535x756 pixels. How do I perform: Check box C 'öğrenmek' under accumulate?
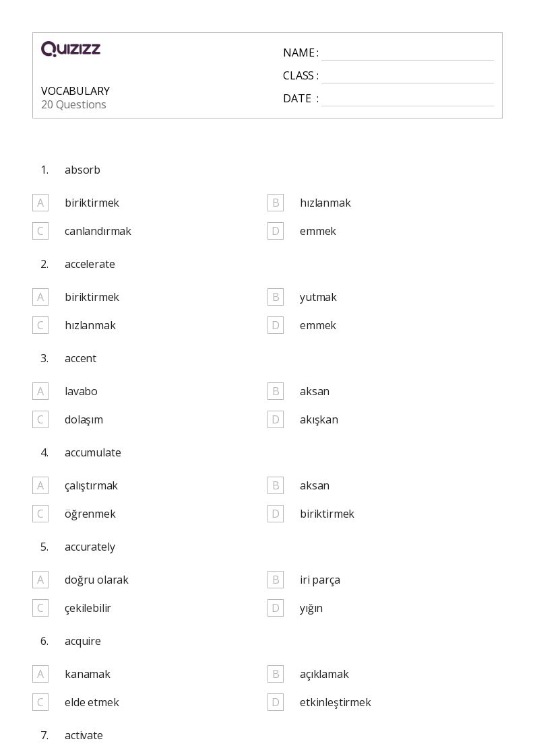point(40,514)
